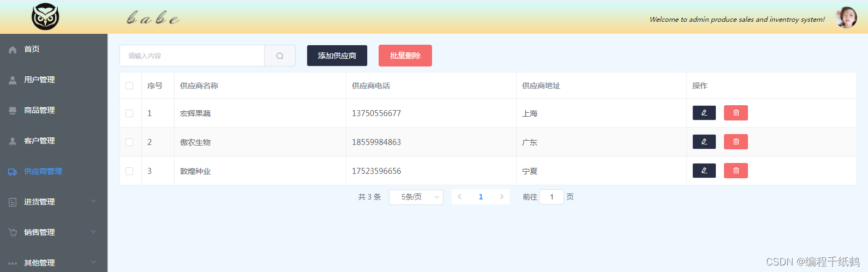This screenshot has height=272, width=868.
Task: Delete supplier 敦煌种业 with trash icon
Action: [736, 171]
